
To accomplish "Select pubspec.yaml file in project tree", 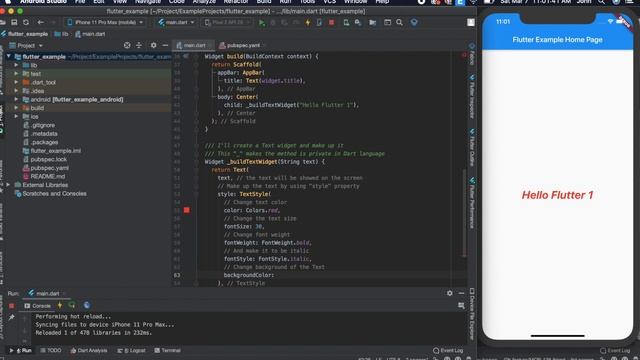I will click(x=49, y=168).
